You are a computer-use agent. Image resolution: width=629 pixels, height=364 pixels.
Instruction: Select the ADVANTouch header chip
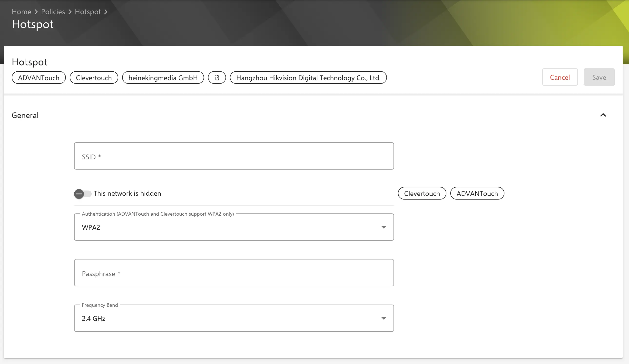tap(39, 77)
